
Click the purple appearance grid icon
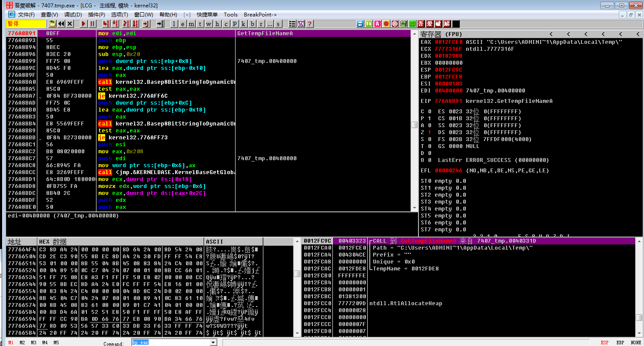coord(301,24)
